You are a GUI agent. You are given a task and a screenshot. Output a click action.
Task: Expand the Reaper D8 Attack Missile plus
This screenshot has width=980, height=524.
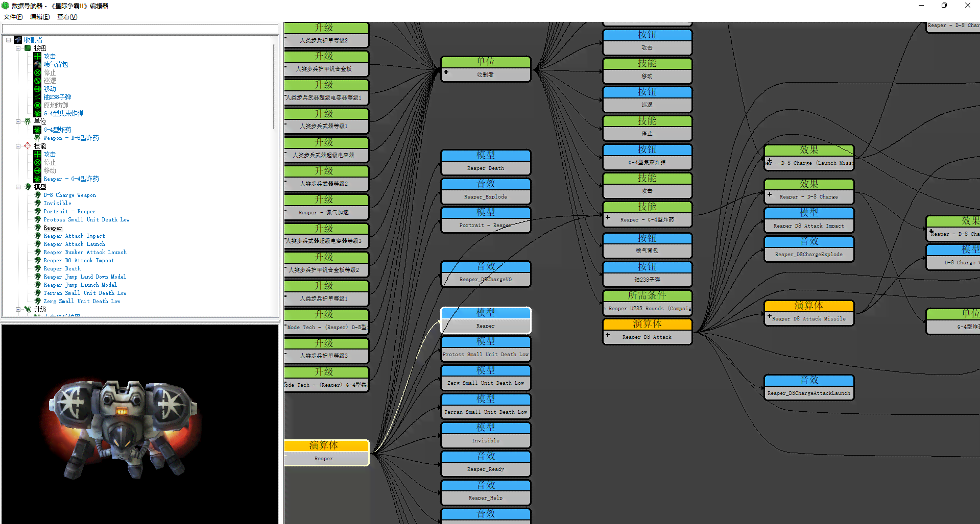pyautogui.click(x=769, y=316)
